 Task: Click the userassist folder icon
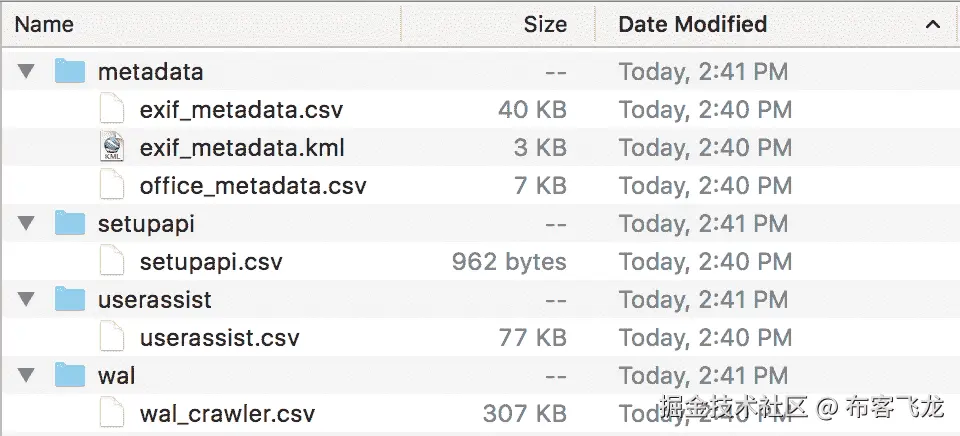pos(70,300)
